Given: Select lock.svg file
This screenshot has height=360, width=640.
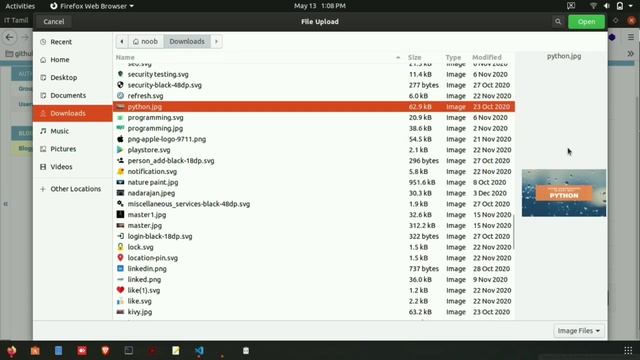Looking at the screenshot, I should pos(313,247).
